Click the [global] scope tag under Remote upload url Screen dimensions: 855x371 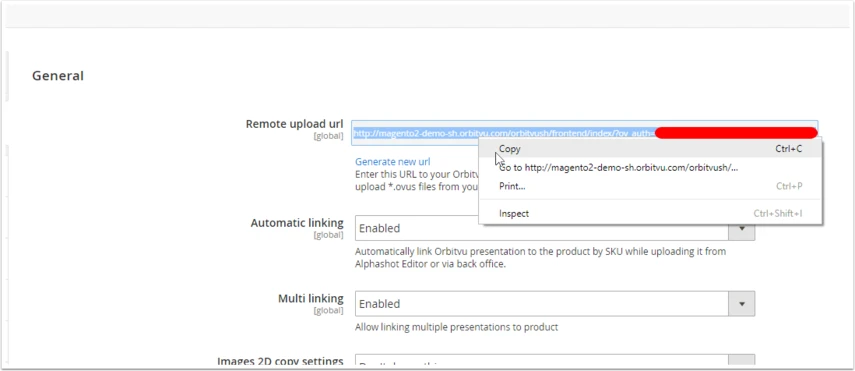pos(328,136)
